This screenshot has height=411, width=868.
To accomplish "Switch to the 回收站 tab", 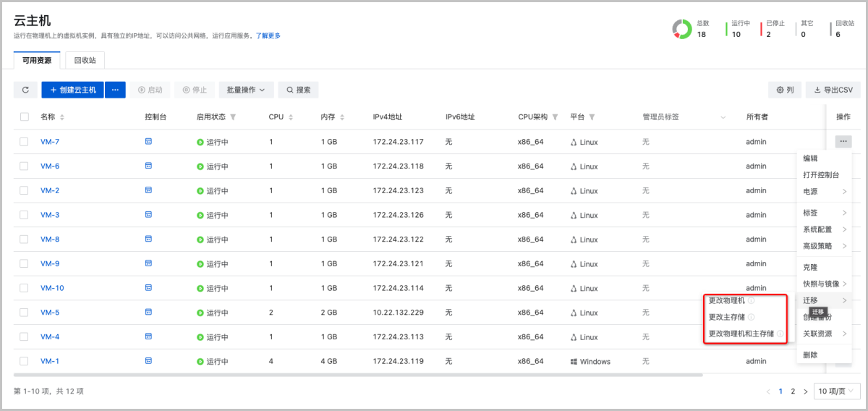I will [x=85, y=60].
